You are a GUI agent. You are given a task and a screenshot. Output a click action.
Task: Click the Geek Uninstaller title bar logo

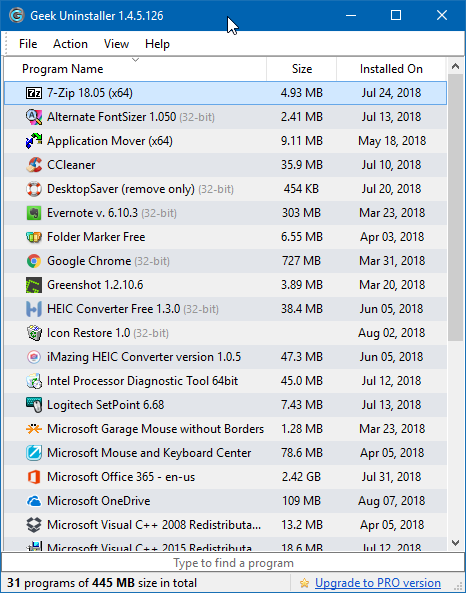click(x=17, y=16)
